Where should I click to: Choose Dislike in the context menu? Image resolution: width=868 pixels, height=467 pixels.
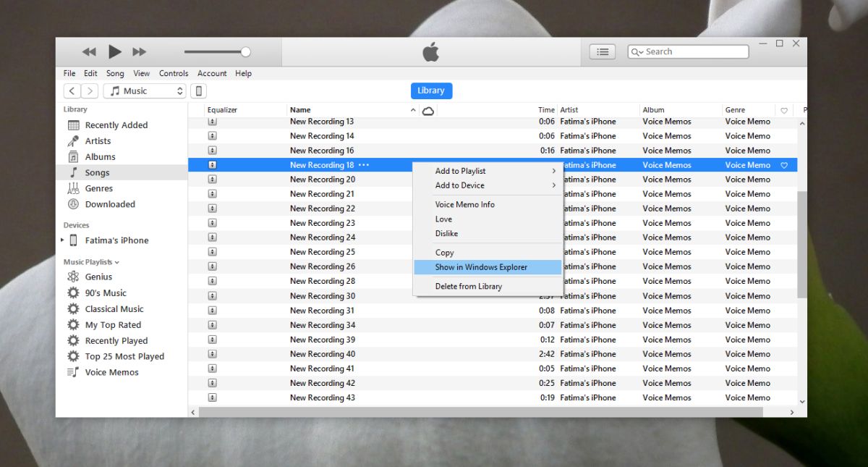point(488,233)
